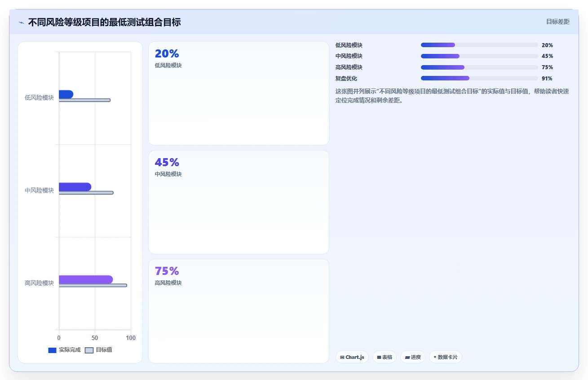Click the 表格 tag chip
This screenshot has width=588, height=380.
click(385, 357)
